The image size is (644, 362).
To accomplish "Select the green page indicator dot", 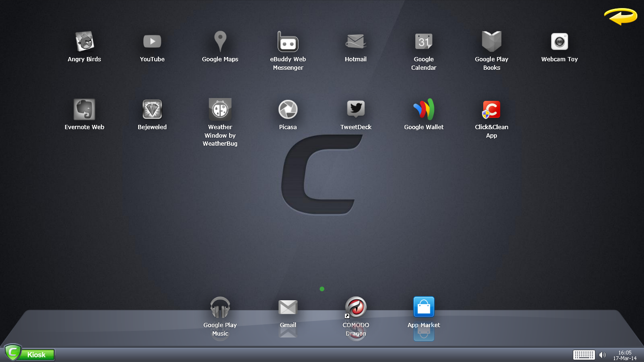I will pyautogui.click(x=322, y=289).
